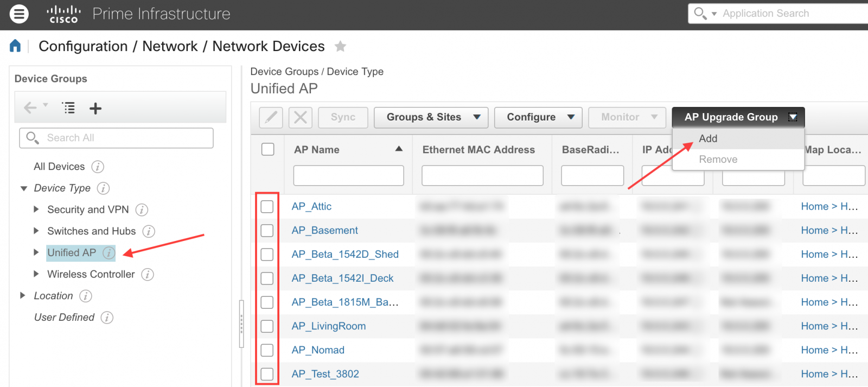Toggle the device group tree list view icon
This screenshot has width=868, height=387.
pos(69,108)
